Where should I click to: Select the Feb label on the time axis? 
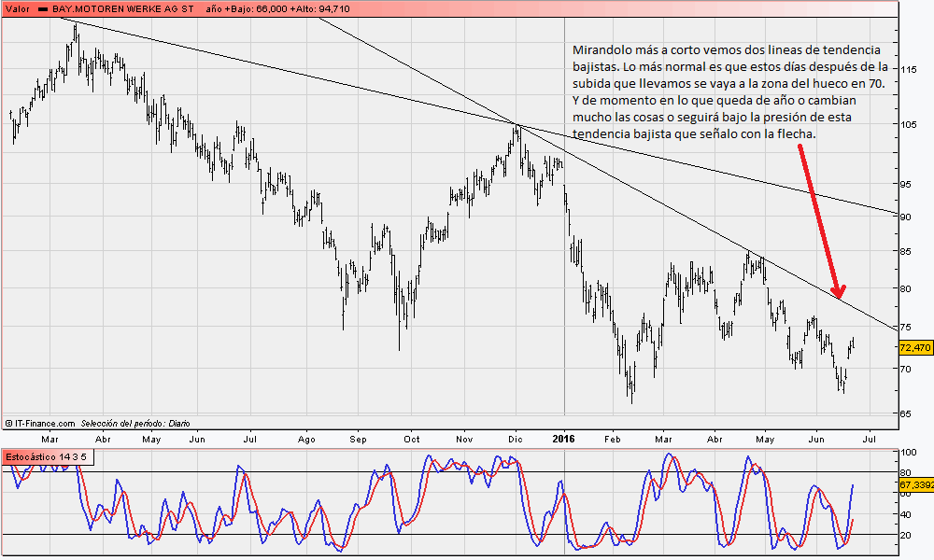[x=613, y=437]
